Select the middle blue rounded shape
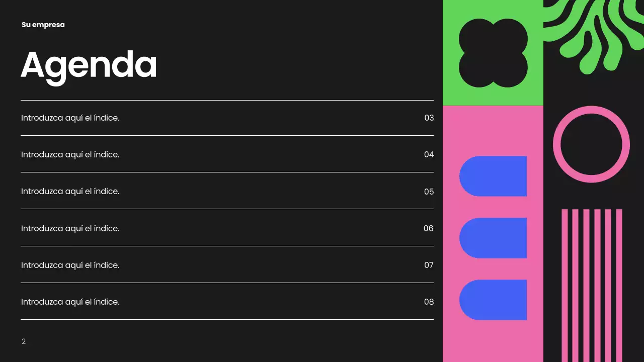The width and height of the screenshot is (644, 362). [x=493, y=238]
